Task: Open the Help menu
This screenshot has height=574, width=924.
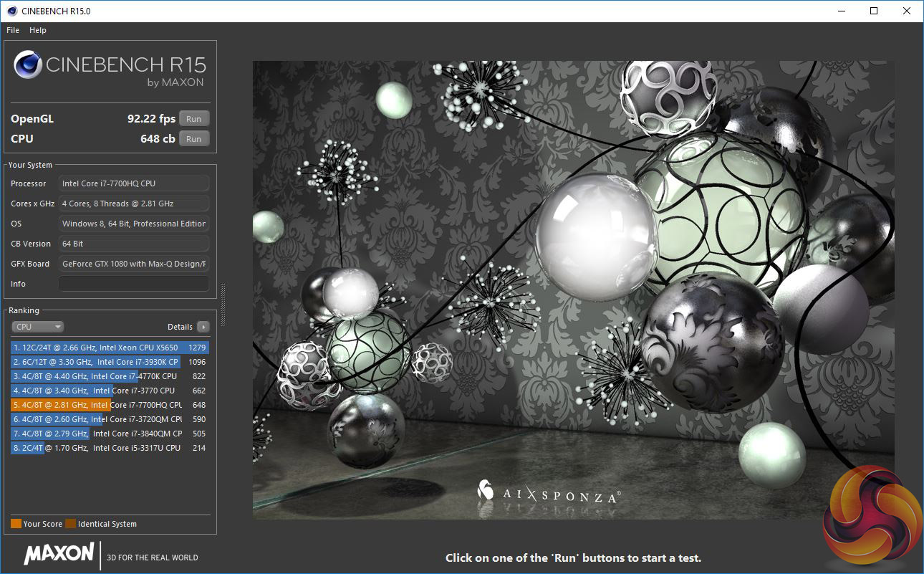Action: coord(38,30)
